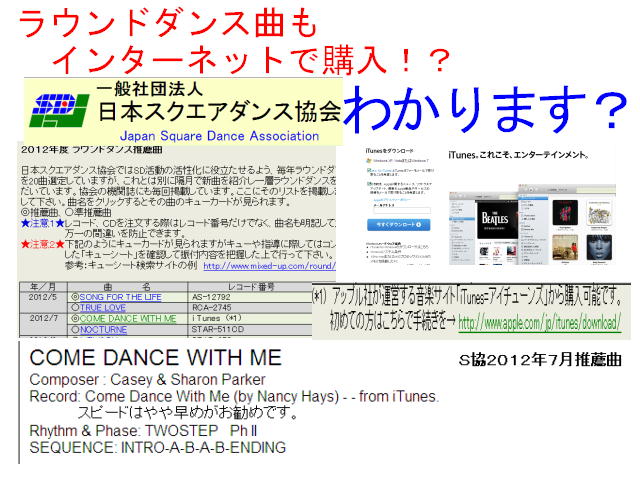Click the blue わかります？ text
This screenshot has height=480, width=640.
point(485,108)
